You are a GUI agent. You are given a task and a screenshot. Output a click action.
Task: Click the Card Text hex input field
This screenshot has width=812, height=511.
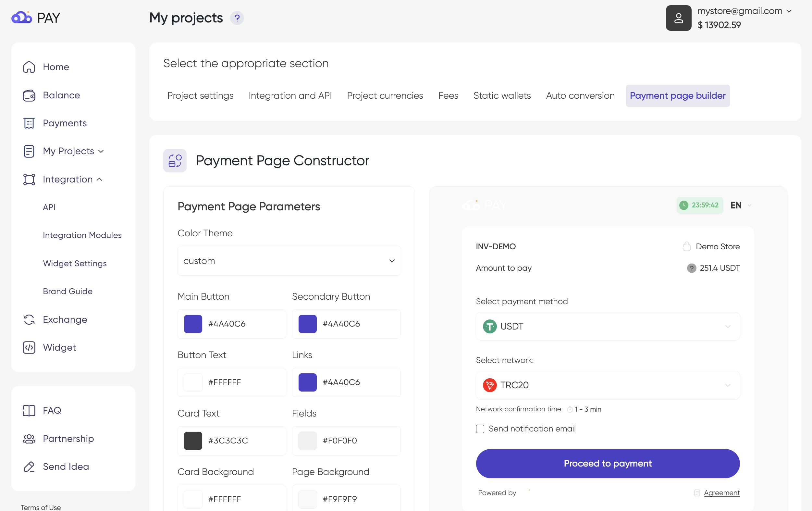[x=243, y=440]
